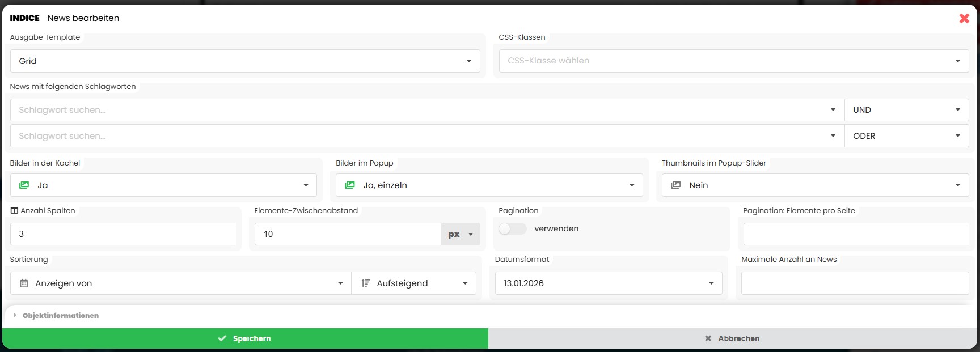Click the Abbrechen button
This screenshot has height=352, width=980.
[732, 338]
